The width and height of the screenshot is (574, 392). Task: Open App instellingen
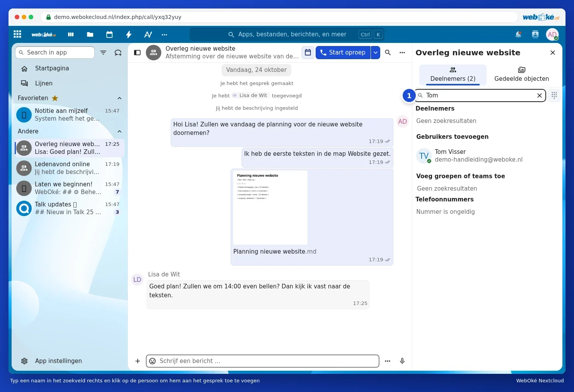tap(70, 361)
